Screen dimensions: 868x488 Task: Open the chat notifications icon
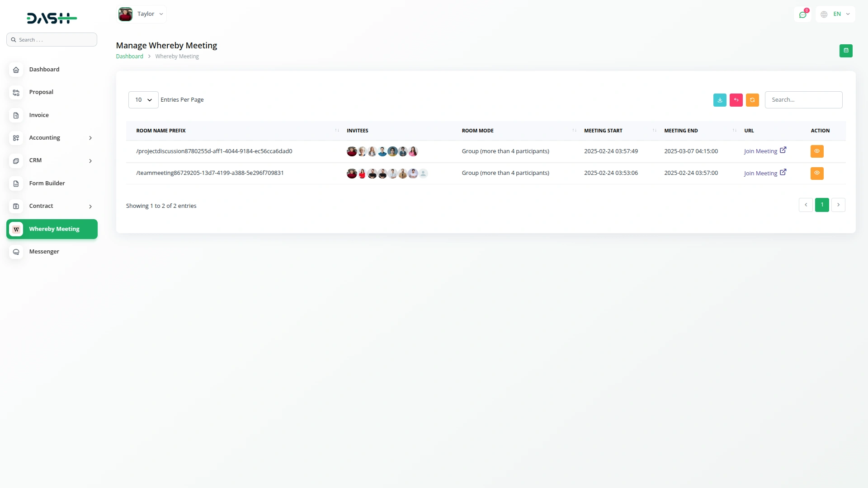pos(802,14)
